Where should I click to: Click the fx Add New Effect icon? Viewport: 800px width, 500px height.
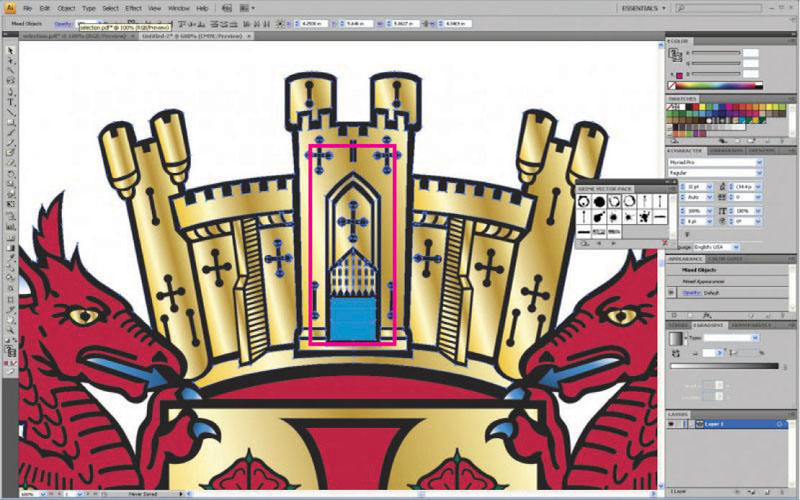click(707, 315)
